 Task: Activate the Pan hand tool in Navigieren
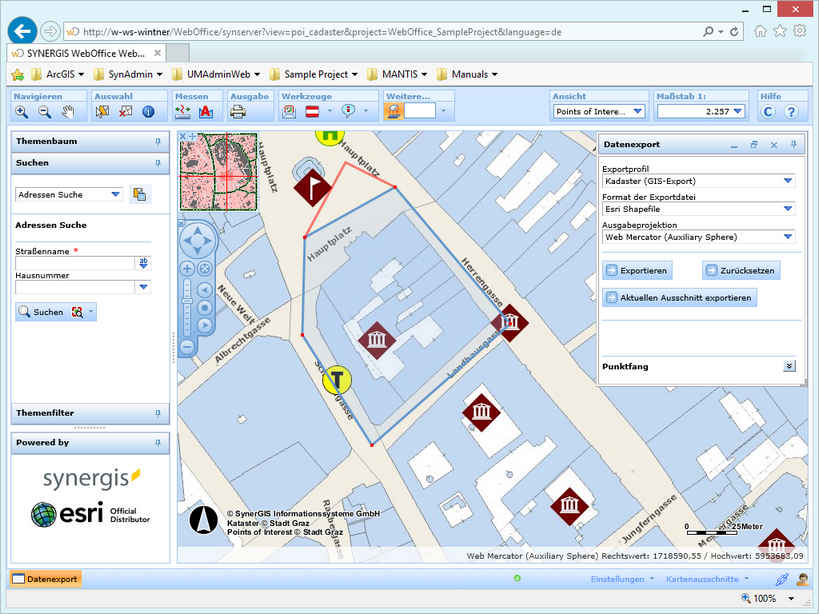[70, 111]
